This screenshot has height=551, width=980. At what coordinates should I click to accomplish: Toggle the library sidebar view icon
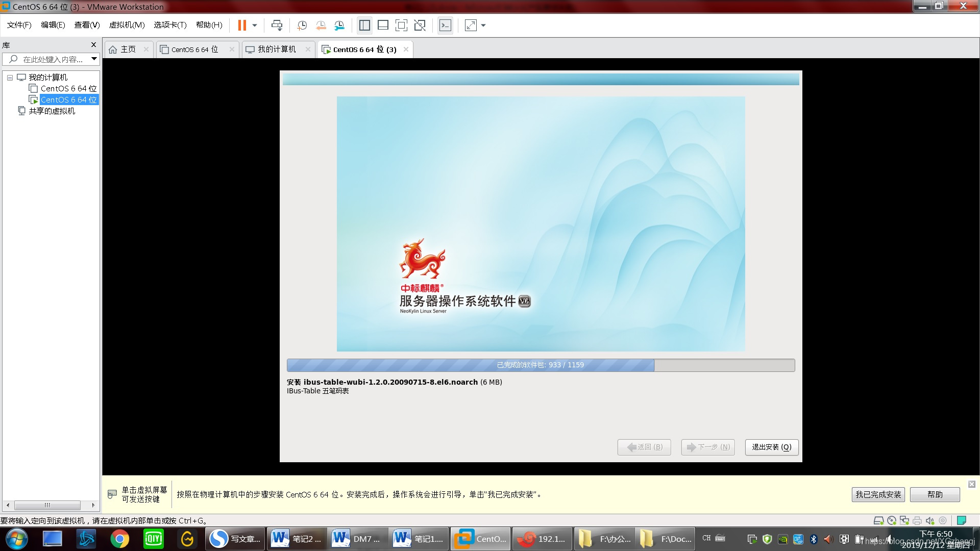pyautogui.click(x=364, y=25)
